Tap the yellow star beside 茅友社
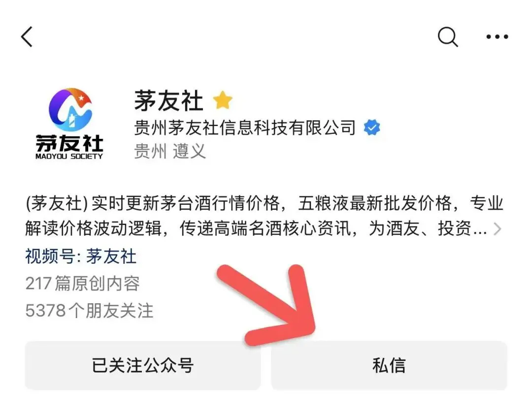The image size is (532, 419). pos(223,100)
